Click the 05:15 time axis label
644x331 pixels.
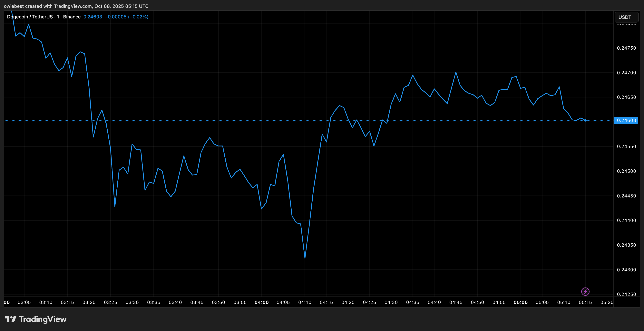[x=585, y=302]
